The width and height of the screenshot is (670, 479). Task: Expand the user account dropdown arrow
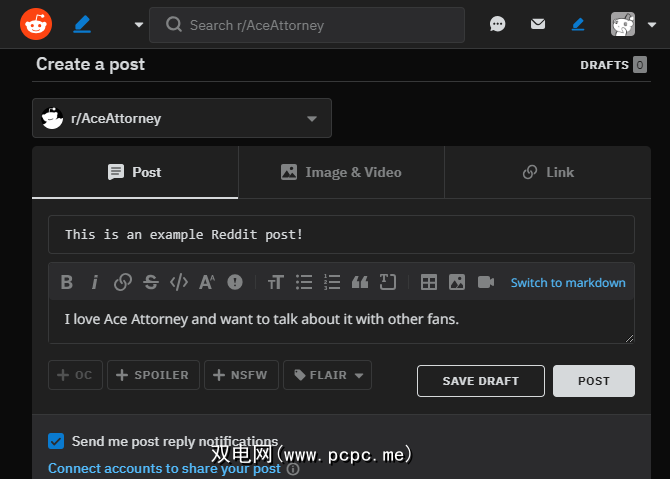pyautogui.click(x=652, y=25)
